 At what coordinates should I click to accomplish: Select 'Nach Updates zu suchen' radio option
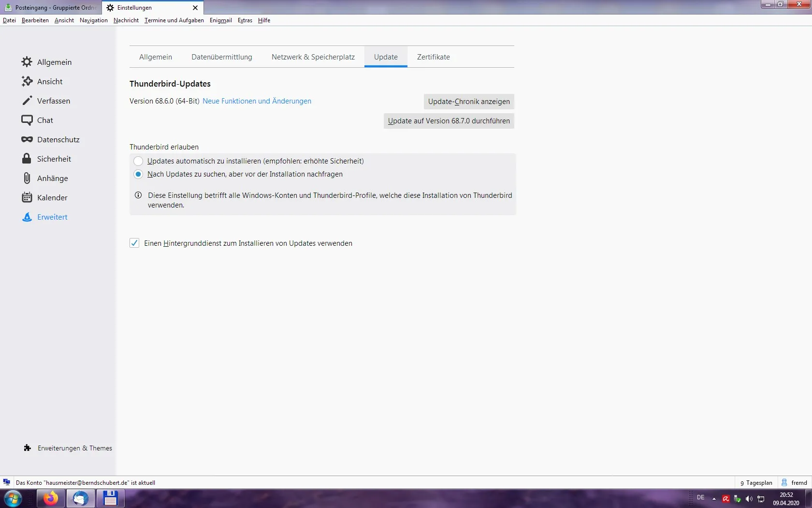click(x=138, y=174)
